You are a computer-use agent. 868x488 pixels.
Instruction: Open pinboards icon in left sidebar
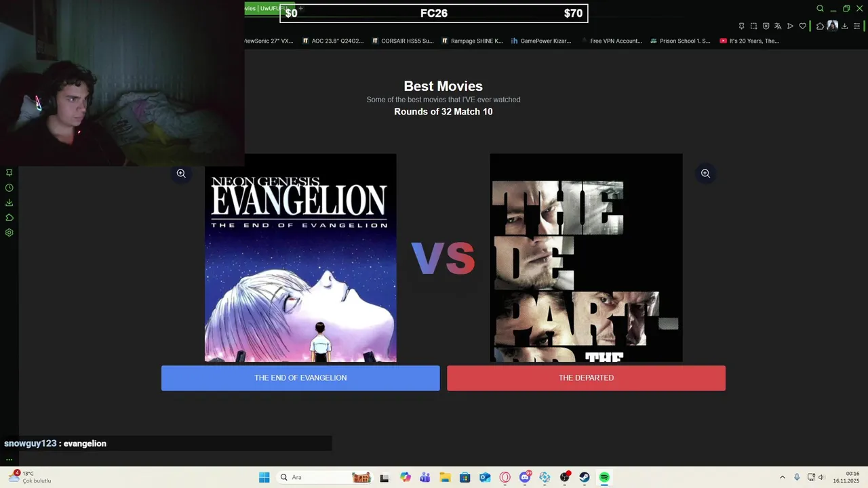tap(9, 173)
